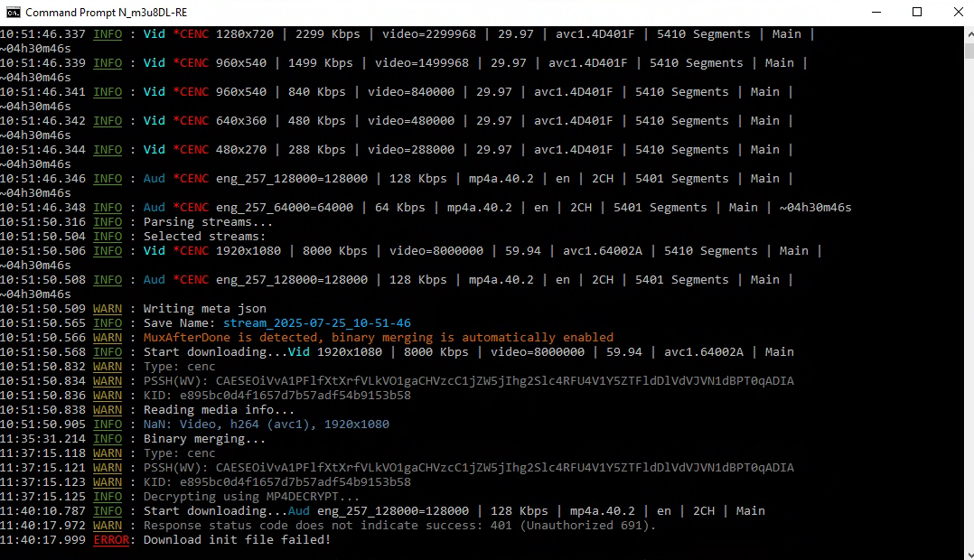Click '2299 Kbps' bitrate value

click(x=328, y=34)
